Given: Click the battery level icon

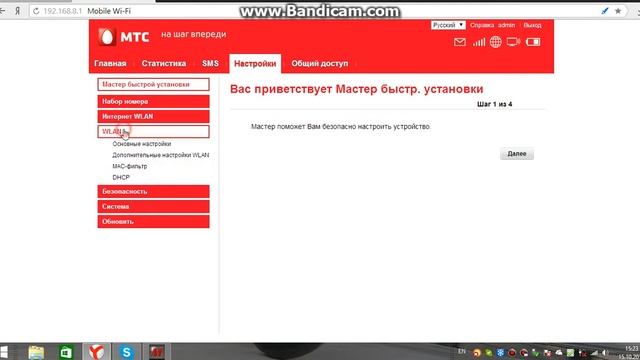Looking at the screenshot, I should click(x=533, y=42).
